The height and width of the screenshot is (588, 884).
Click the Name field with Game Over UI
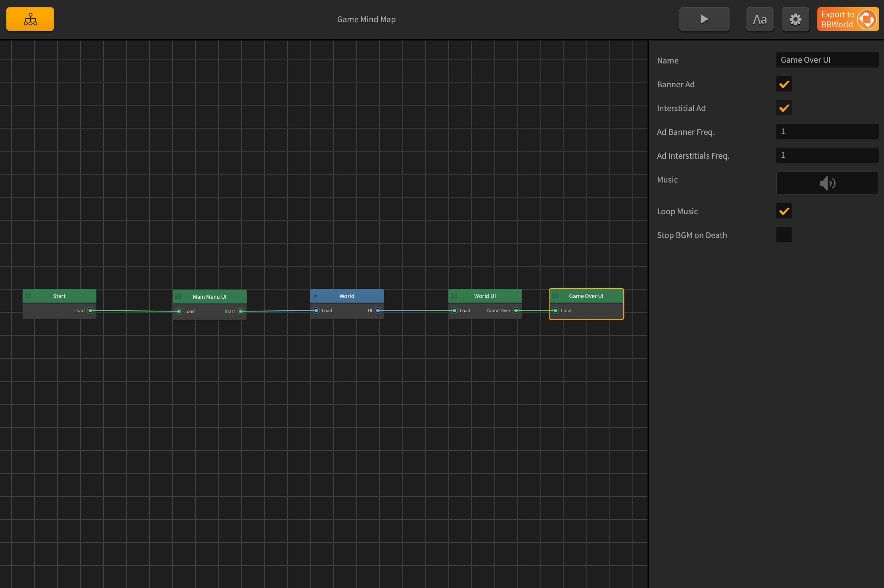[x=827, y=60]
